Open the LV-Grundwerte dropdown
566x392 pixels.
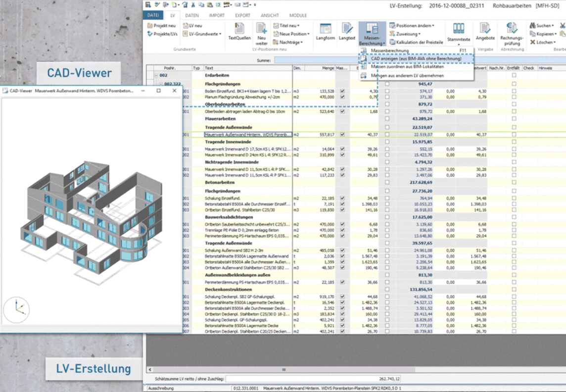click(202, 34)
